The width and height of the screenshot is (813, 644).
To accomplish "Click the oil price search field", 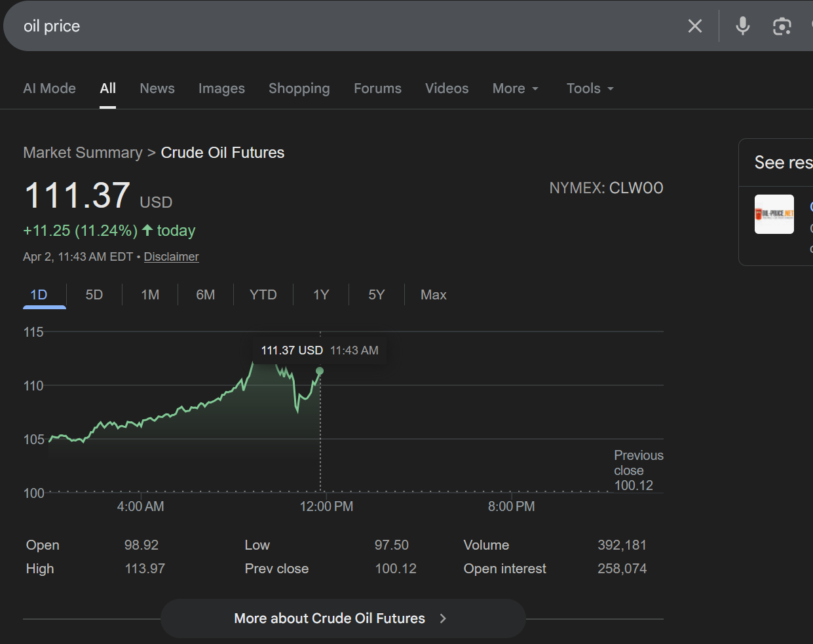I will pyautogui.click(x=341, y=26).
